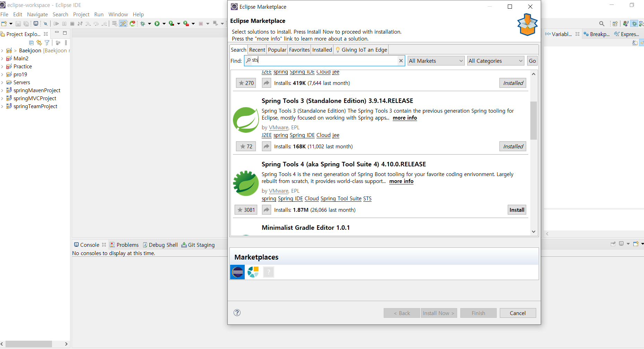This screenshot has height=349, width=644.
Task: Click the Go search button
Action: click(x=532, y=61)
